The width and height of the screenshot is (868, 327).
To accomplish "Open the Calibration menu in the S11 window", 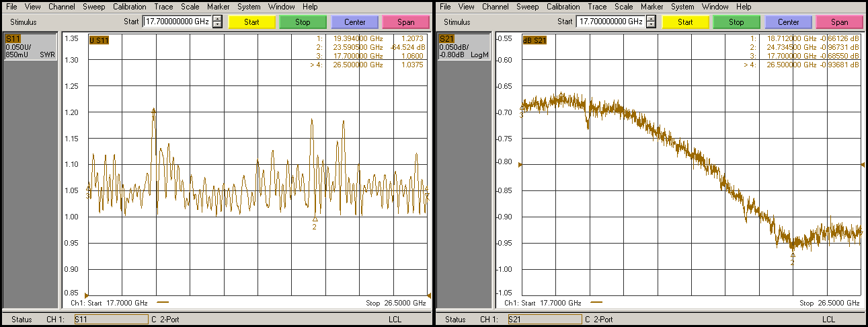I will point(129,7).
